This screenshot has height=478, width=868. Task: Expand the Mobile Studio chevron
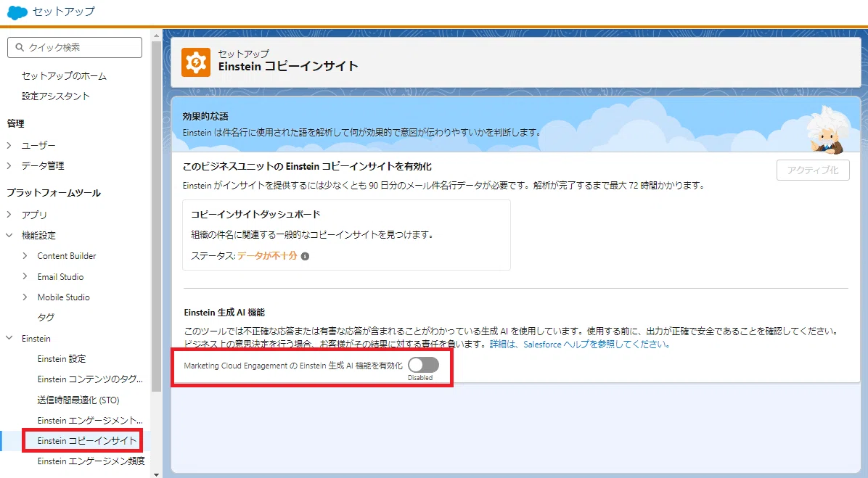[25, 297]
